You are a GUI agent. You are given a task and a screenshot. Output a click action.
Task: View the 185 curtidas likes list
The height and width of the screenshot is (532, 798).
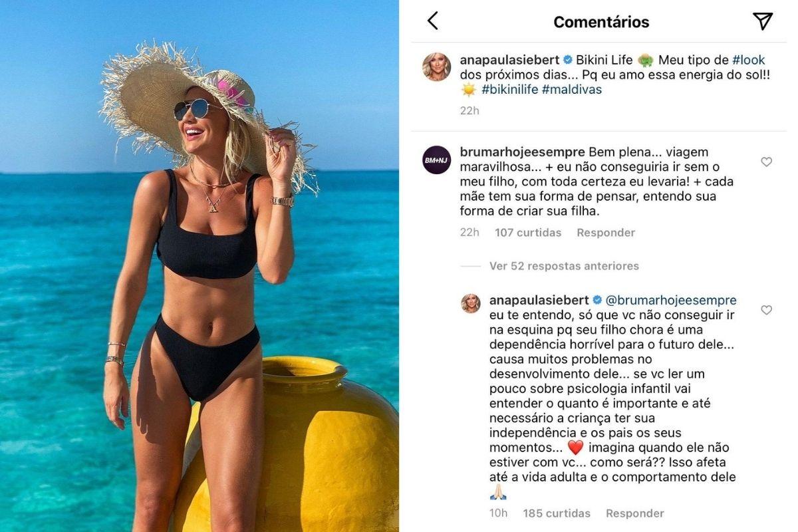pos(557,513)
